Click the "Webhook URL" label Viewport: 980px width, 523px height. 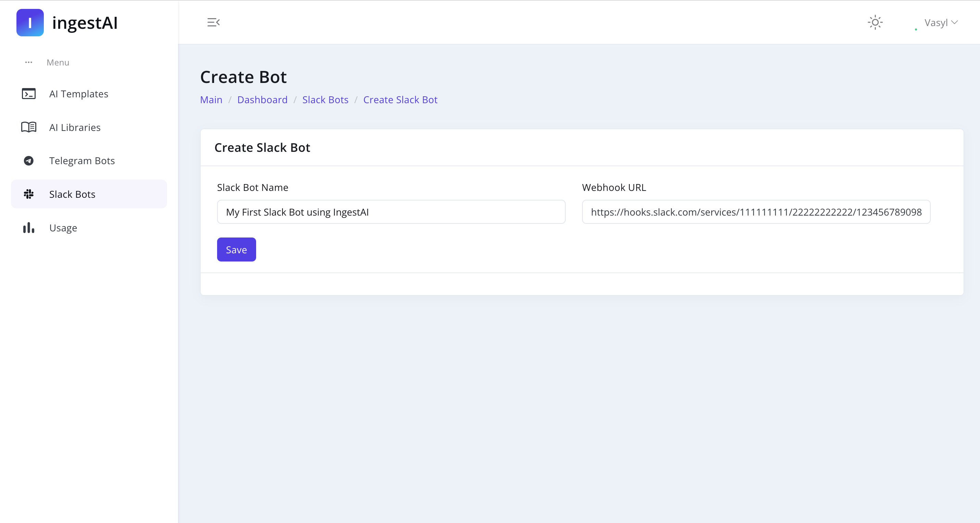tap(614, 188)
